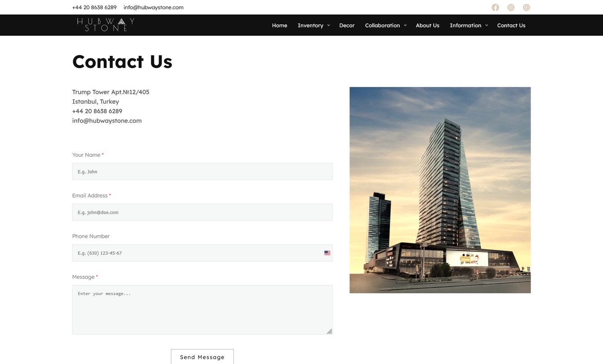Image resolution: width=603 pixels, height=364 pixels.
Task: Click the Contact Us page heading
Action: point(122,62)
